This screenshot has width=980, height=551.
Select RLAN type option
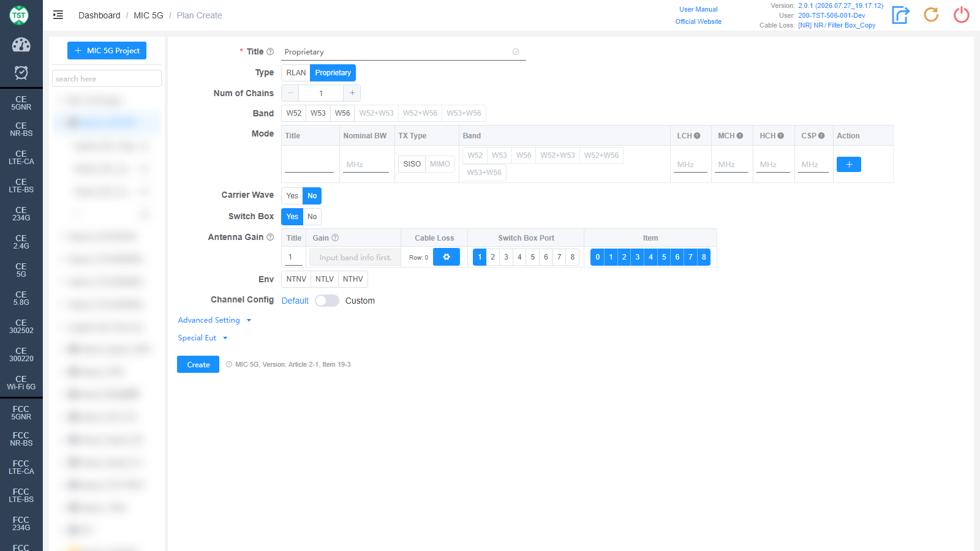[x=296, y=73]
